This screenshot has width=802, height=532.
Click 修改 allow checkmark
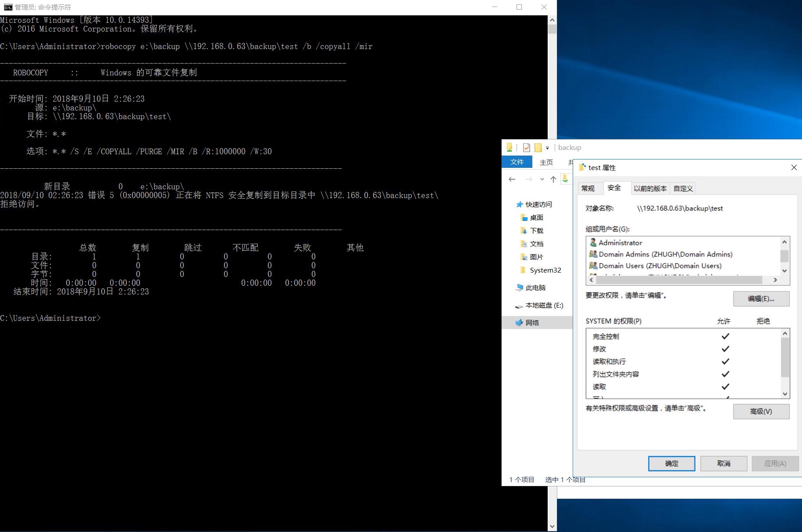[725, 349]
